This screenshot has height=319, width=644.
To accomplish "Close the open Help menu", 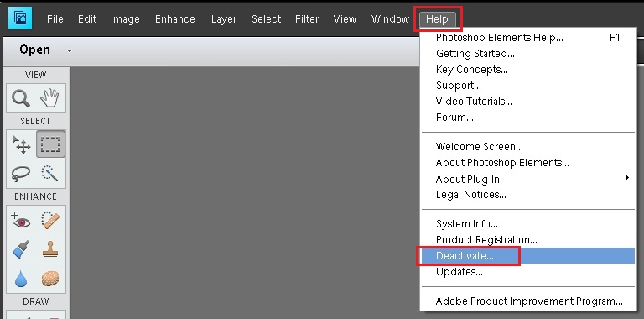I will point(438,19).
